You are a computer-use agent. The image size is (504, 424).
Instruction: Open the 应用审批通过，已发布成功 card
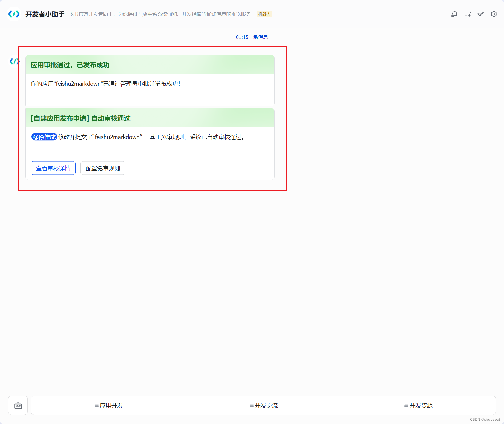pyautogui.click(x=150, y=81)
